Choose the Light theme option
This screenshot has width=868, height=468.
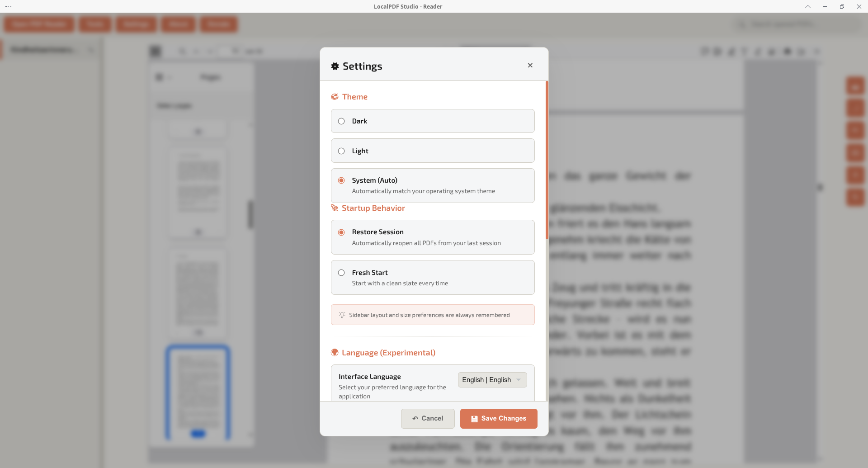342,151
